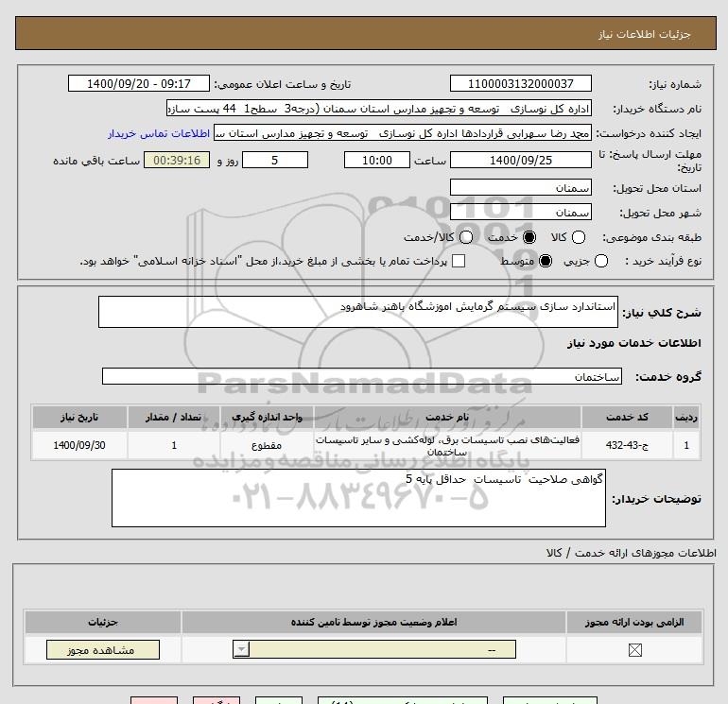Click the service name cell about تاسیسات برق
This screenshot has height=704, width=728.
447,445
